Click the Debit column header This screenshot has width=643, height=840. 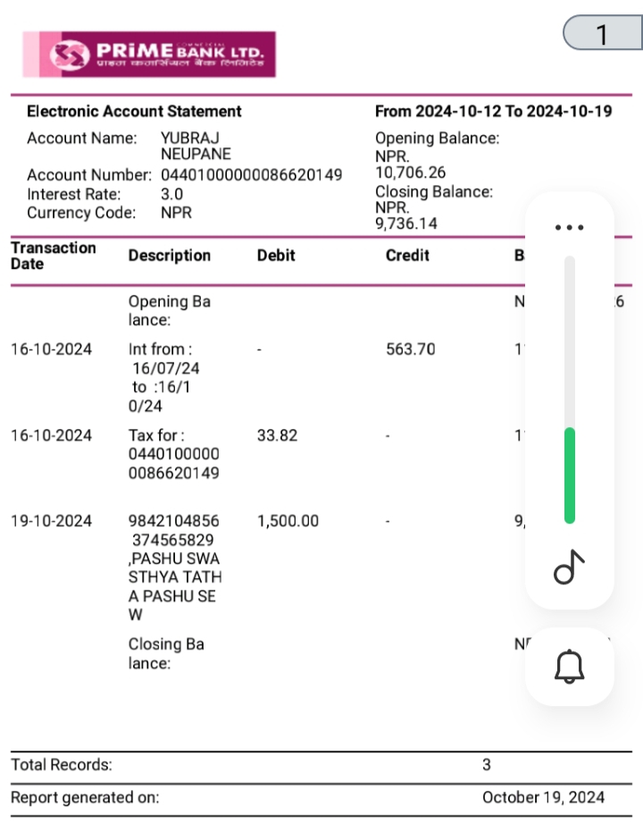(276, 256)
